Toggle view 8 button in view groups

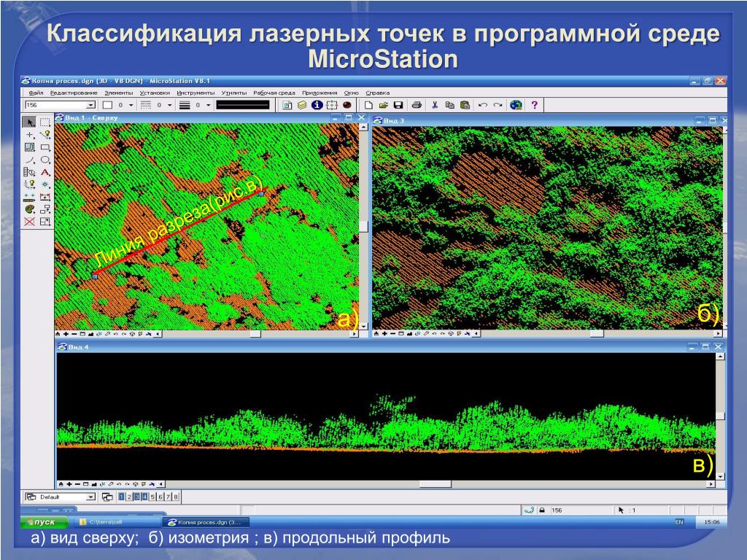pyautogui.click(x=176, y=497)
